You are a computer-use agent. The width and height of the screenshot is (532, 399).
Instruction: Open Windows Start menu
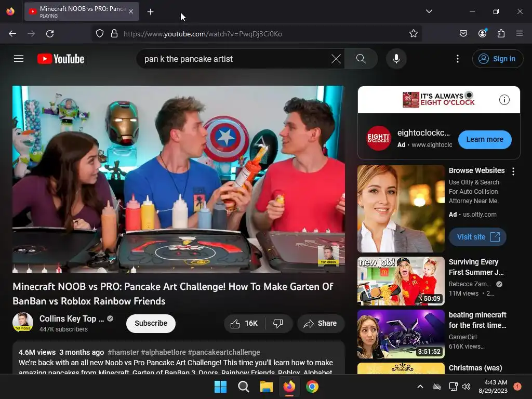pos(220,387)
